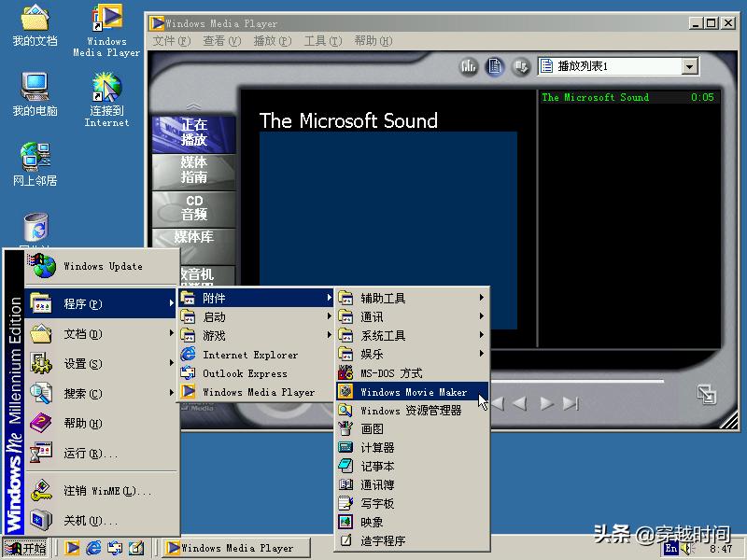The width and height of the screenshot is (747, 560).
Task: Toggle the En input language indicator in tray
Action: click(670, 548)
